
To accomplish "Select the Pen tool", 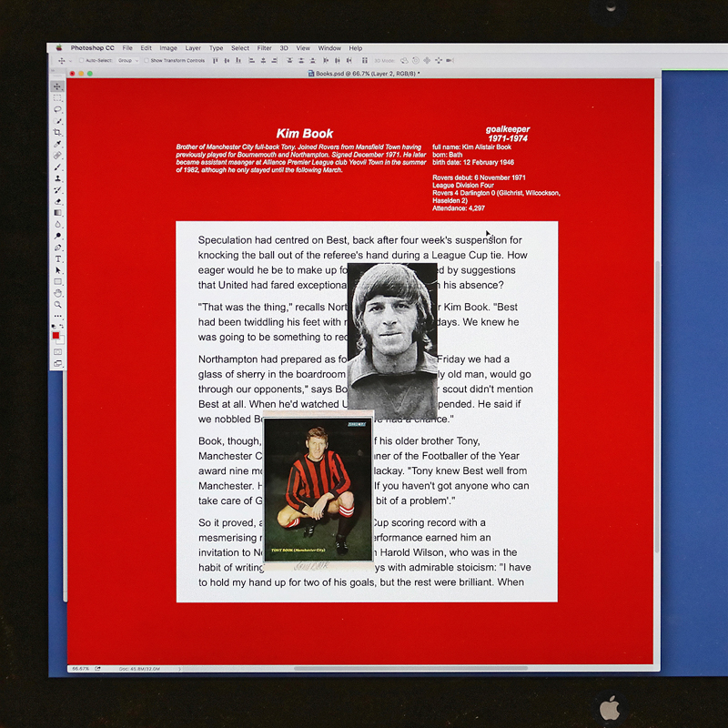I will pos(57,248).
